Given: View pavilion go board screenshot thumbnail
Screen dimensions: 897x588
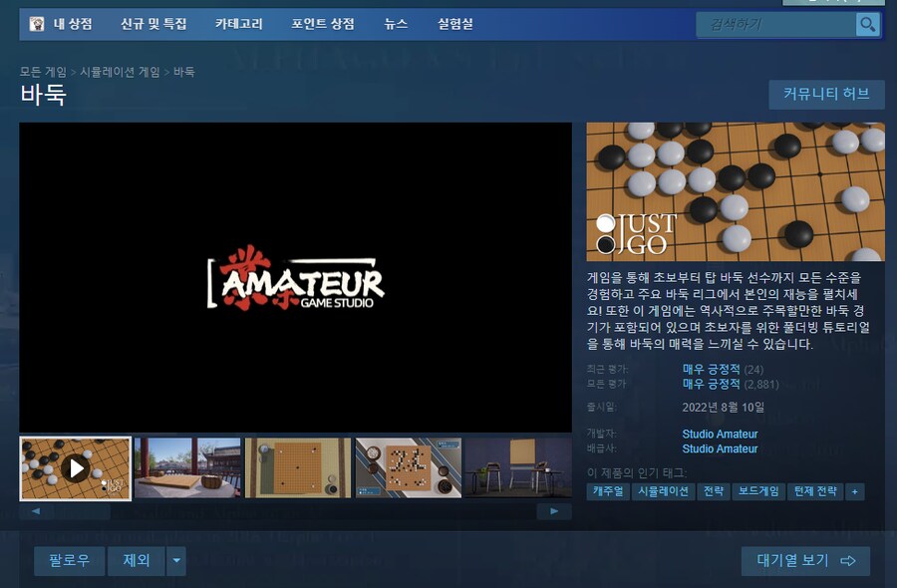Looking at the screenshot, I should (x=187, y=467).
